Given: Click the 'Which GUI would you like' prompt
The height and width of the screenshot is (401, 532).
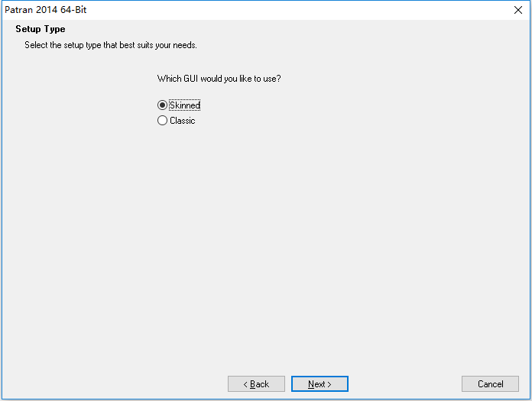Looking at the screenshot, I should 219,79.
